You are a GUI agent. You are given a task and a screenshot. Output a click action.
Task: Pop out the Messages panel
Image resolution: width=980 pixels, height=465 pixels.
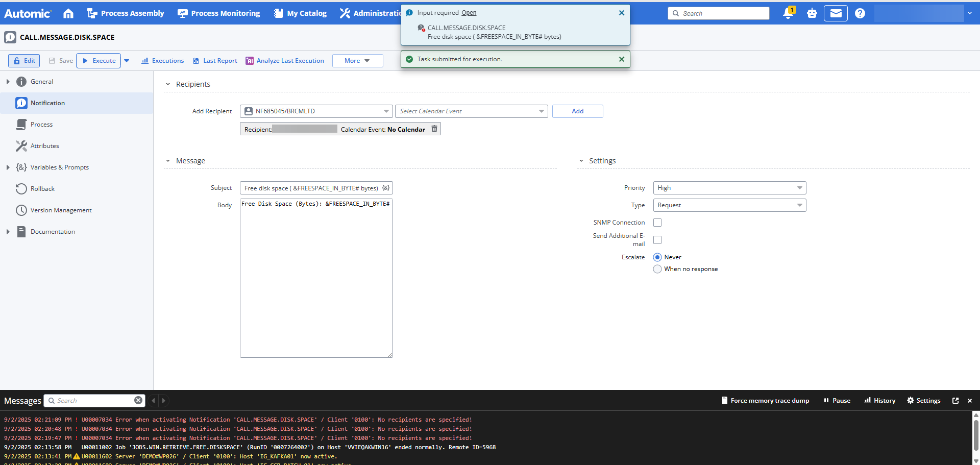[955, 401]
